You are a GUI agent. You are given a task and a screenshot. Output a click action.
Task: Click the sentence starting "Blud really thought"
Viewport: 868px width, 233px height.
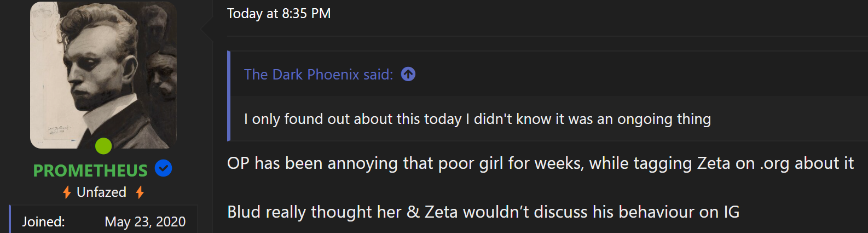[x=483, y=212]
